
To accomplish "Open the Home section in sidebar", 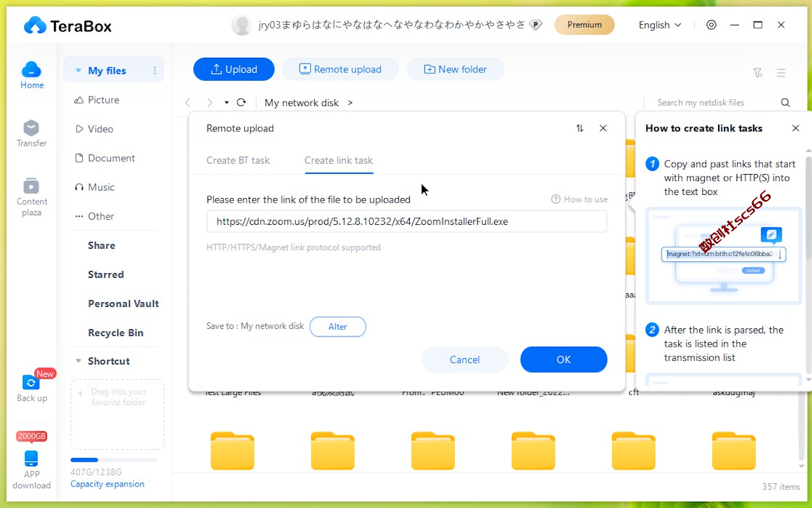I will [32, 76].
